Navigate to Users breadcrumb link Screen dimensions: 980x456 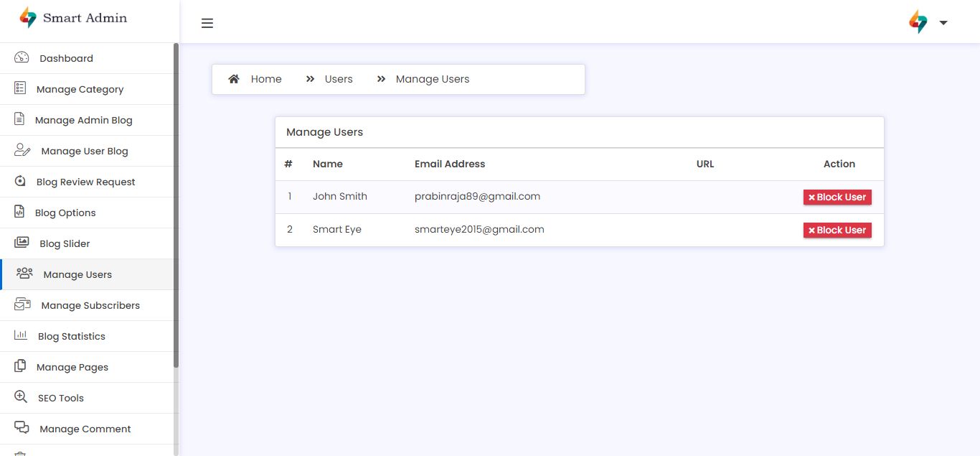[339, 79]
